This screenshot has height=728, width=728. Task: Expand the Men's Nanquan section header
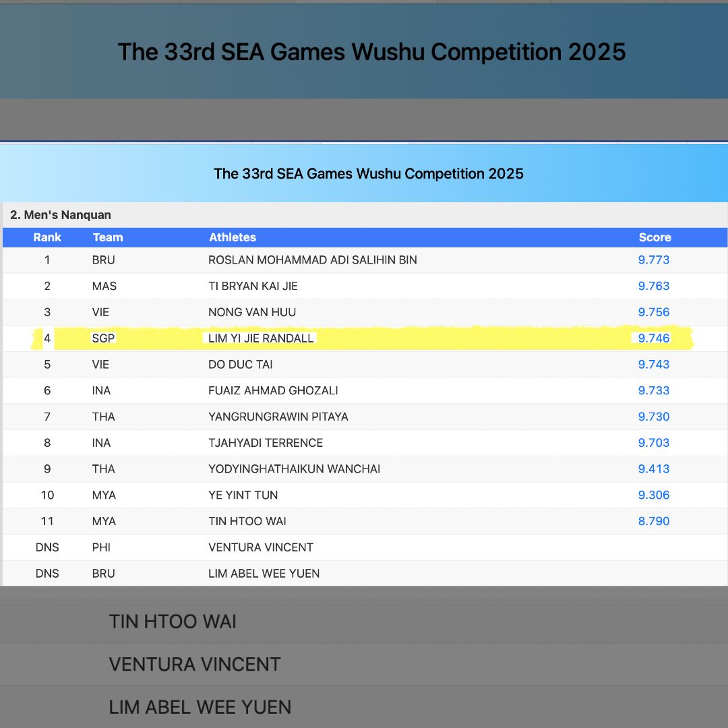coord(59,214)
